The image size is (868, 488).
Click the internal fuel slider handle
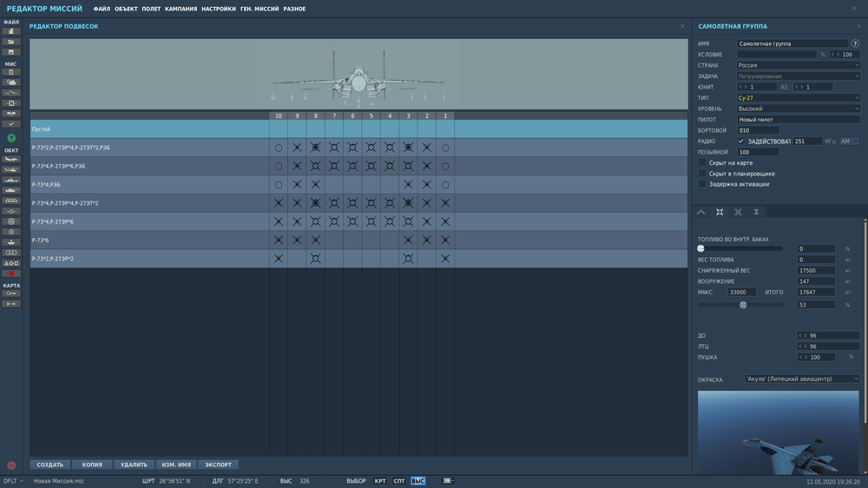coord(700,248)
